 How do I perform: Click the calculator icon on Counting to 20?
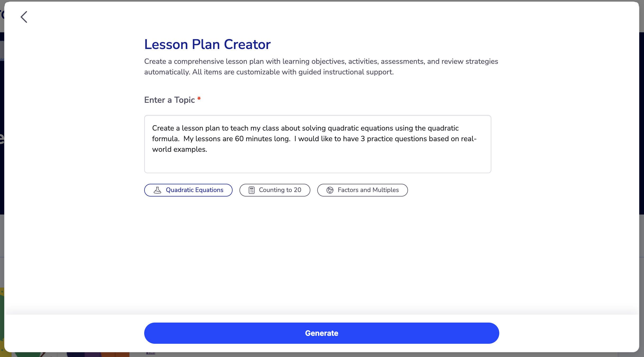click(251, 190)
